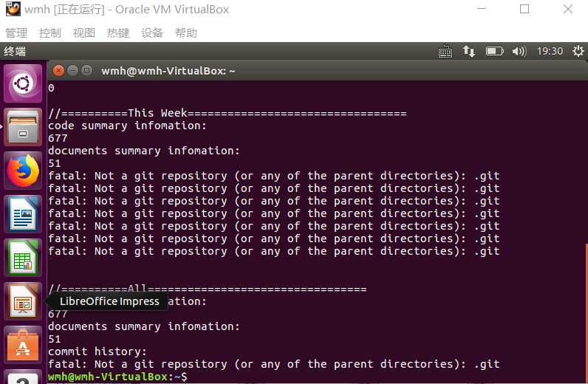The height and width of the screenshot is (384, 588).
Task: Click the VirtualBox window icon in title bar
Action: 13,9
